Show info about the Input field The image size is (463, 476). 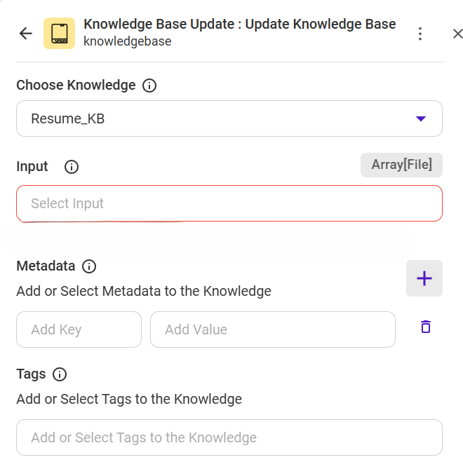click(x=72, y=167)
